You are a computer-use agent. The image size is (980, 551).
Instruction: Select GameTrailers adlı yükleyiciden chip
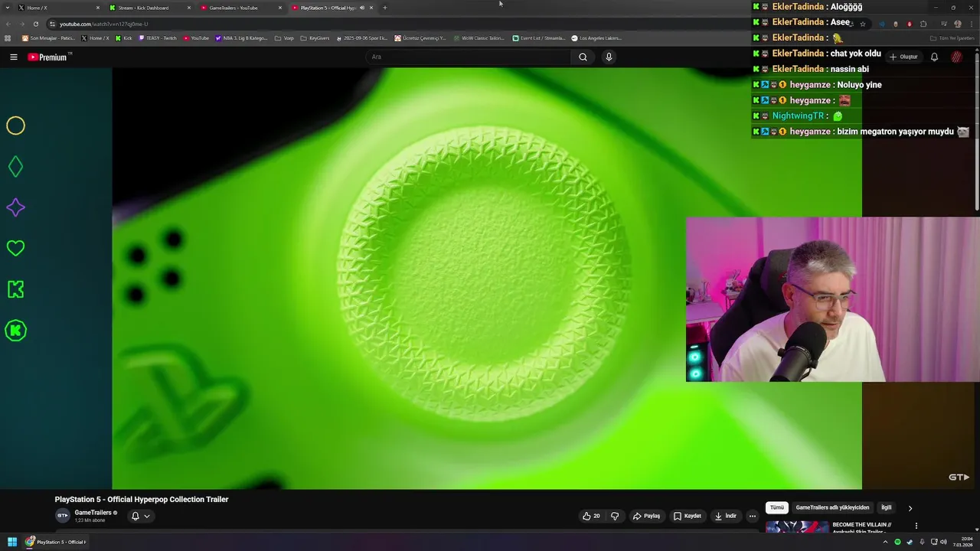[832, 507]
